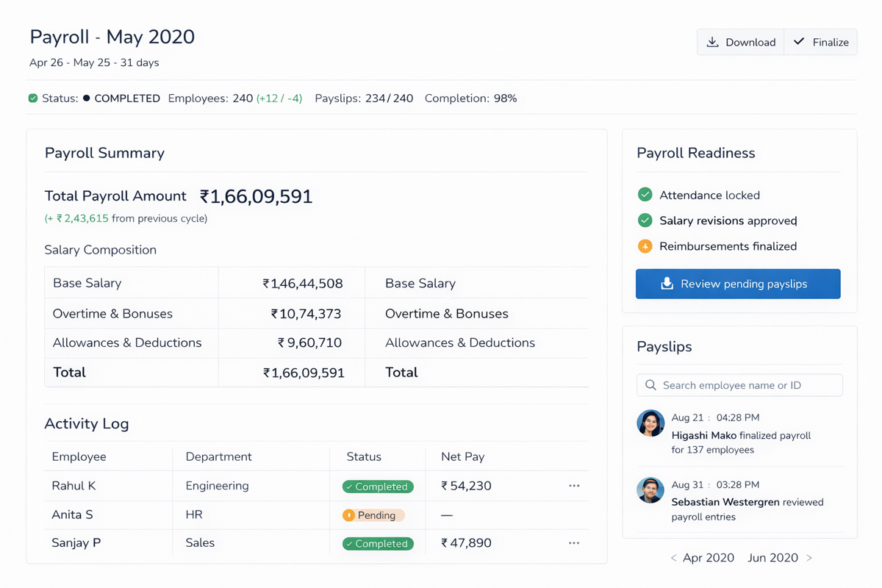Switch to Jun 2020 payroll
Viewport: 882px width, 588px height.
pyautogui.click(x=772, y=558)
